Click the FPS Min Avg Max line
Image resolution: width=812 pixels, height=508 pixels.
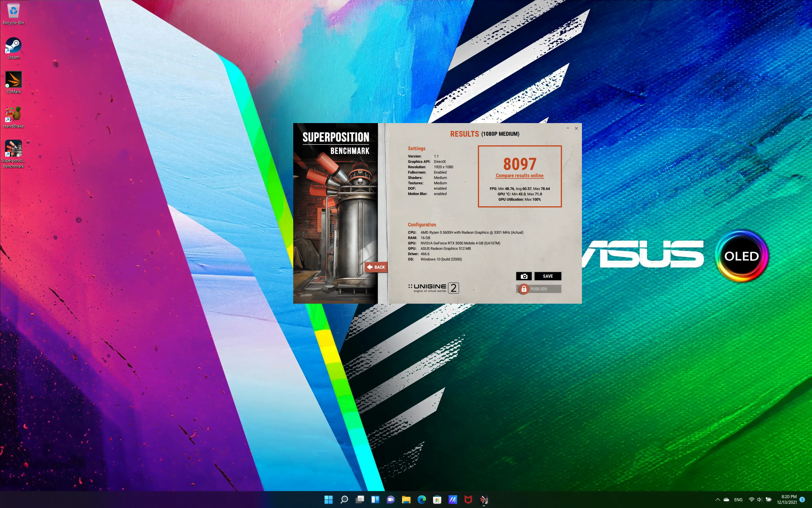click(x=519, y=189)
